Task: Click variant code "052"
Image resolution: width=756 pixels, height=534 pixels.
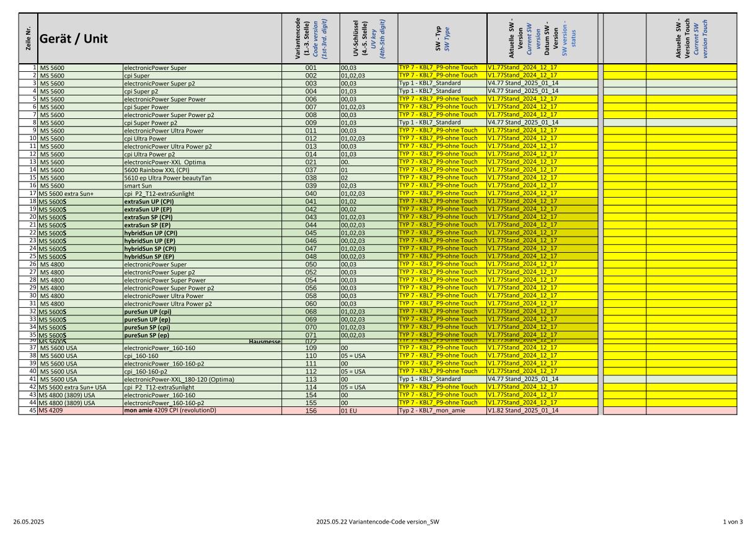Action: pos(311,272)
